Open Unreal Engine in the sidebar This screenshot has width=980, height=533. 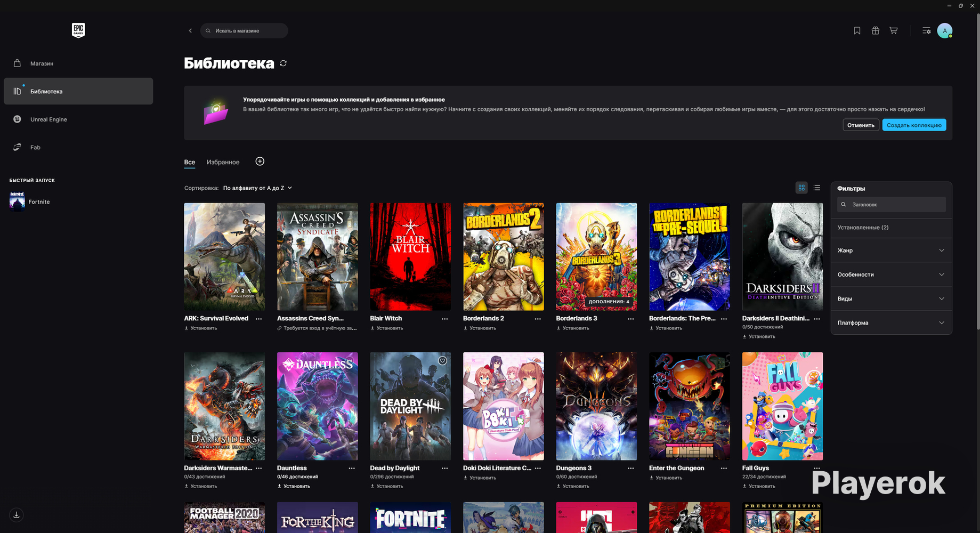tap(78, 119)
